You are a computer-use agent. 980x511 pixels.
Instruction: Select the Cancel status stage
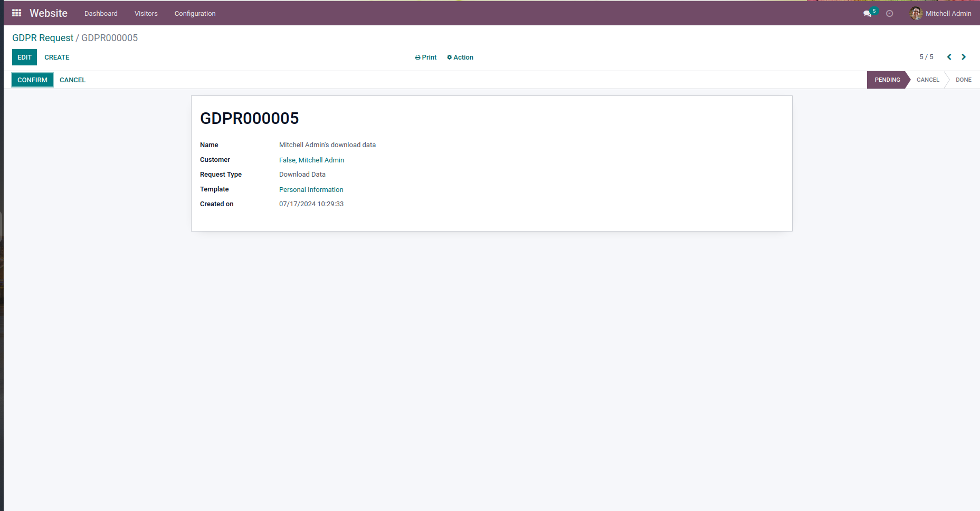[928, 80]
